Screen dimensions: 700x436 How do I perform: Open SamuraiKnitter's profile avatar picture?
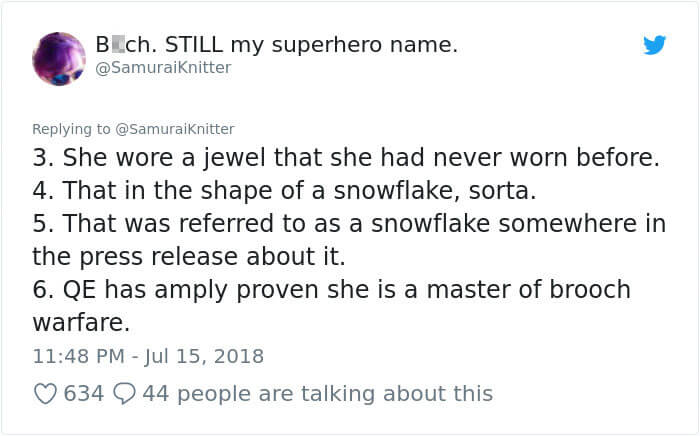coord(60,58)
